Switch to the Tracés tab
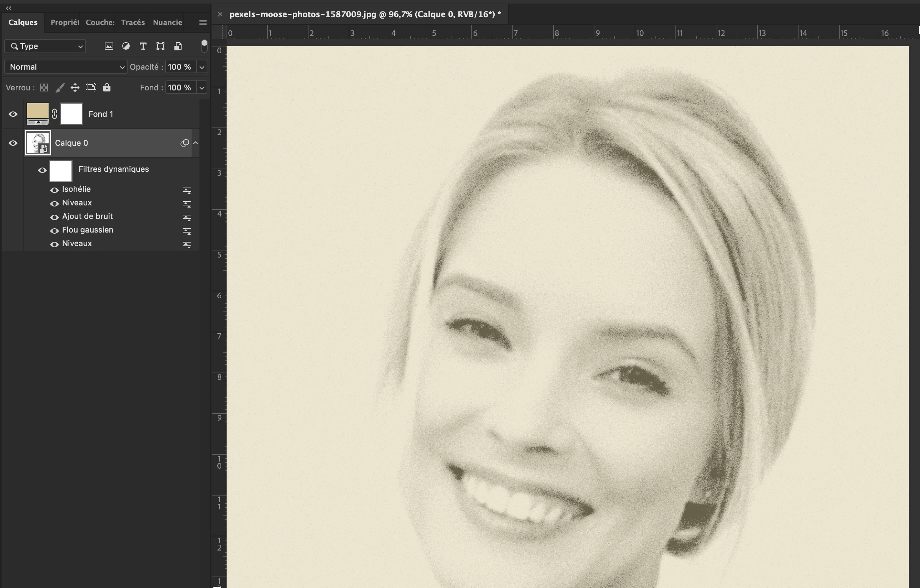The height and width of the screenshot is (588, 920). [133, 23]
